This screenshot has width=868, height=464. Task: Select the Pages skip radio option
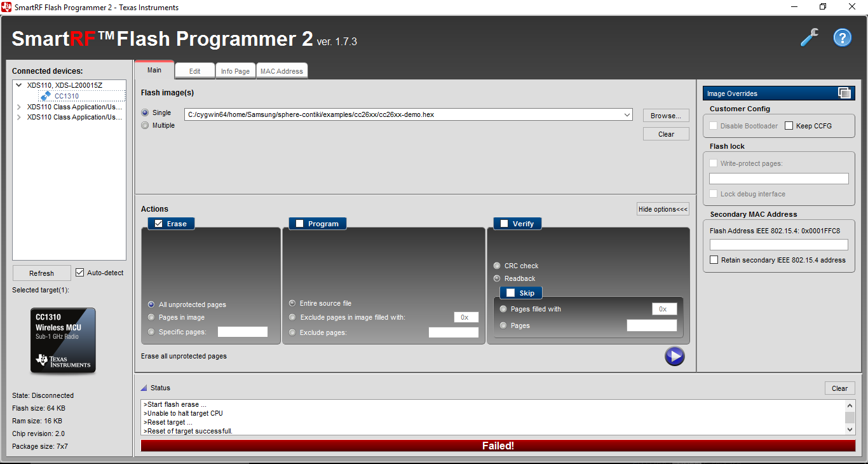tap(503, 325)
